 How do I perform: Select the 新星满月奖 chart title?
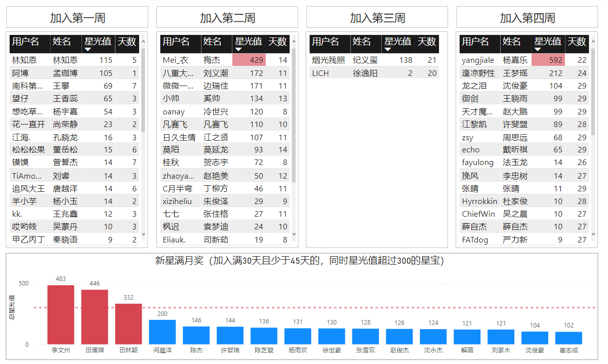pyautogui.click(x=300, y=261)
